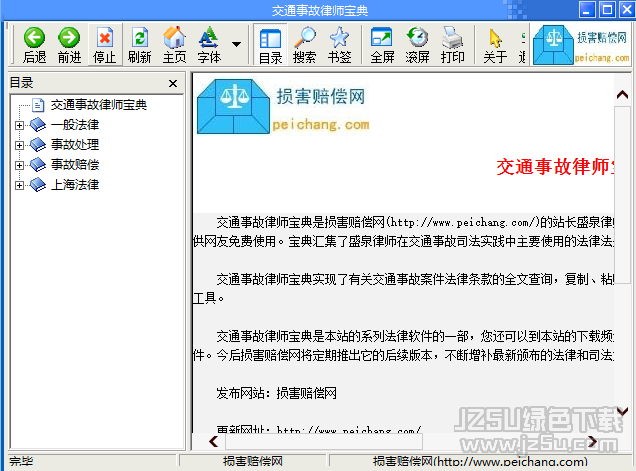Select the 一般法律 book item
The image size is (636, 471).
click(x=75, y=125)
